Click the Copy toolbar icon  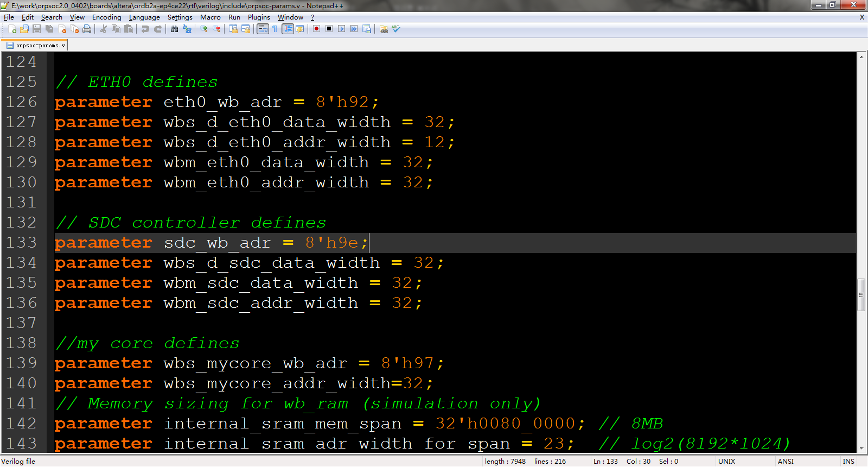pyautogui.click(x=116, y=29)
